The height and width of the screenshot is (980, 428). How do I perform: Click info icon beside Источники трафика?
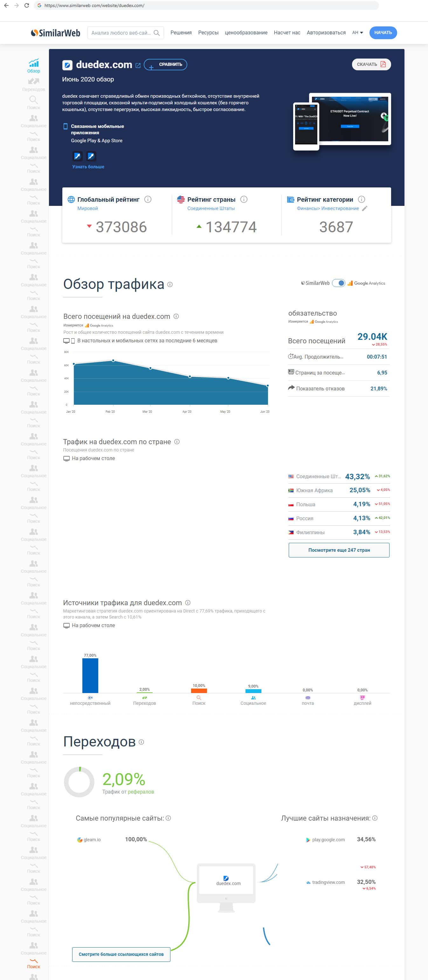pos(188,603)
